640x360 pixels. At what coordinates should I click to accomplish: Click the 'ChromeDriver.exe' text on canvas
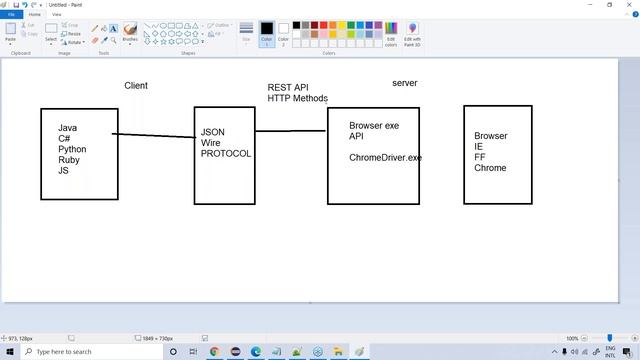click(x=385, y=158)
